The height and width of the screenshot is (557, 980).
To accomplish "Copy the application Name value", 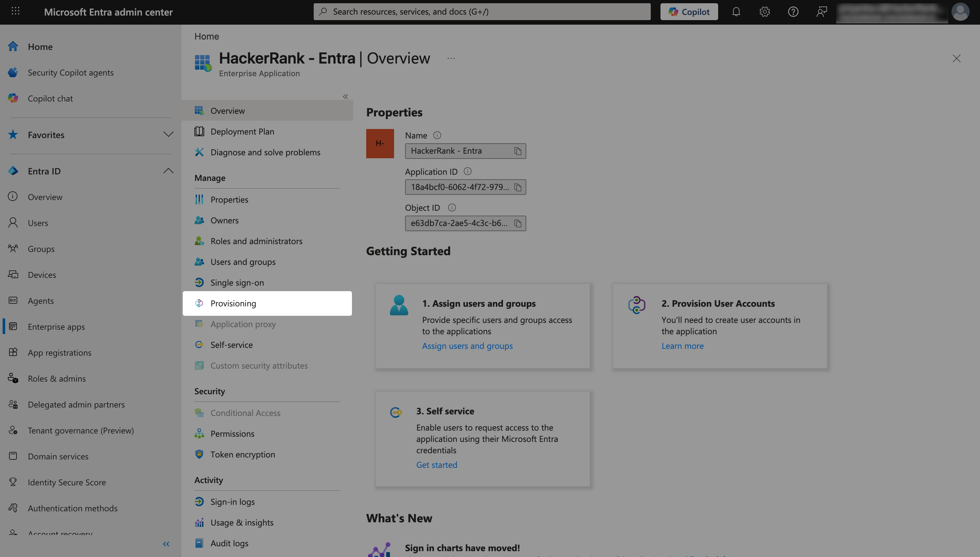I will (518, 151).
